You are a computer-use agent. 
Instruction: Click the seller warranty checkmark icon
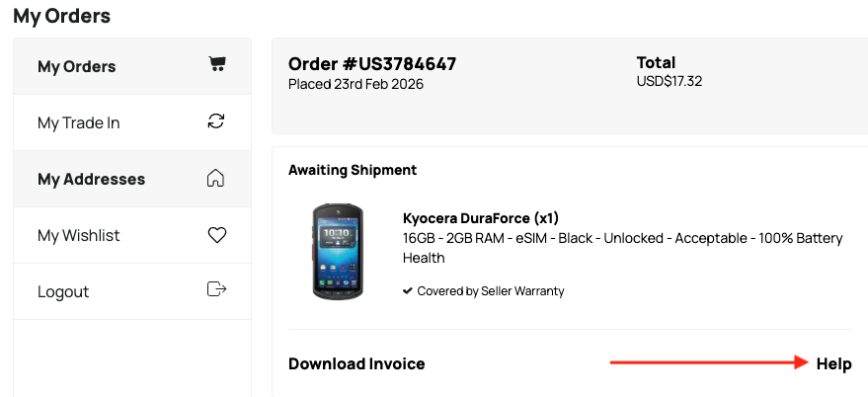[x=408, y=291]
